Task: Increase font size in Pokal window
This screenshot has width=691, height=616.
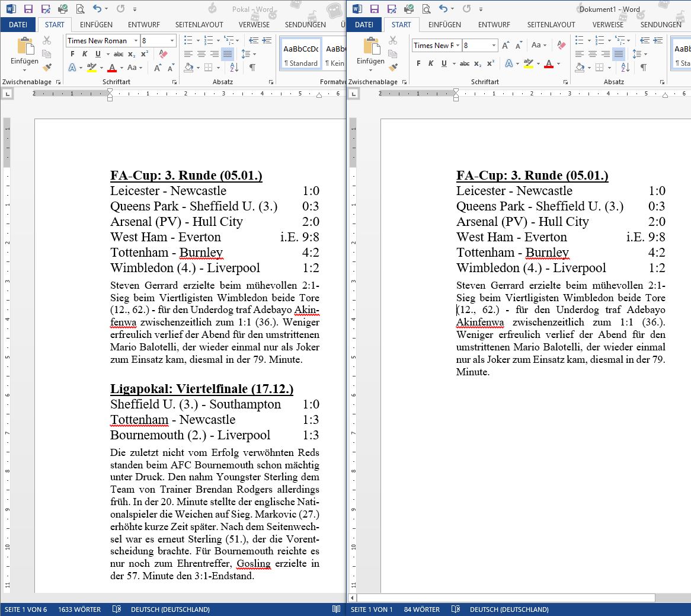Action: click(x=157, y=68)
